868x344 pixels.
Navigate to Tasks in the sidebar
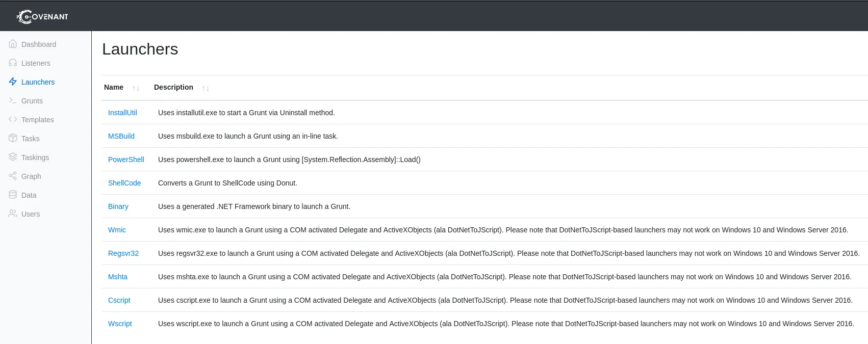[31, 139]
